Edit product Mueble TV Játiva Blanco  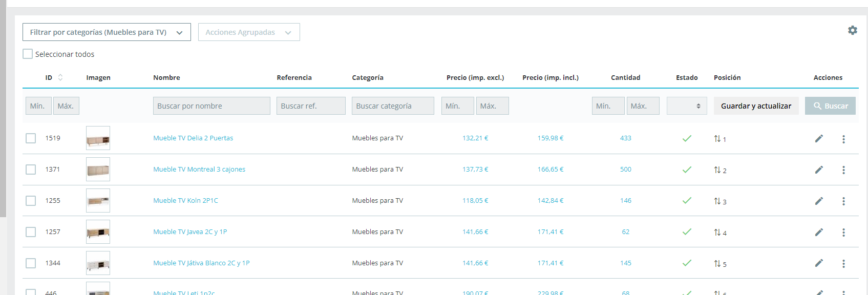coord(819,263)
